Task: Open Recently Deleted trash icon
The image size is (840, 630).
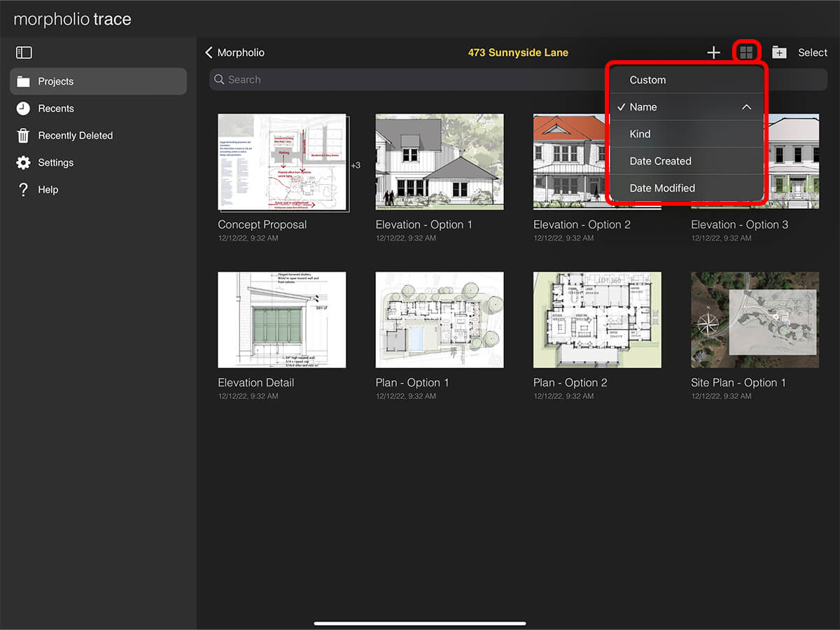Action: click(24, 136)
